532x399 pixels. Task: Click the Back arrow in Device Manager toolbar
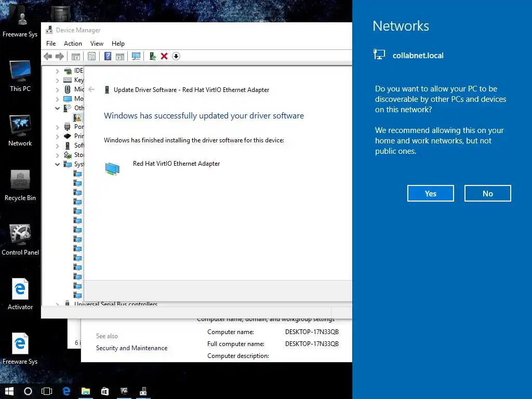pos(48,56)
